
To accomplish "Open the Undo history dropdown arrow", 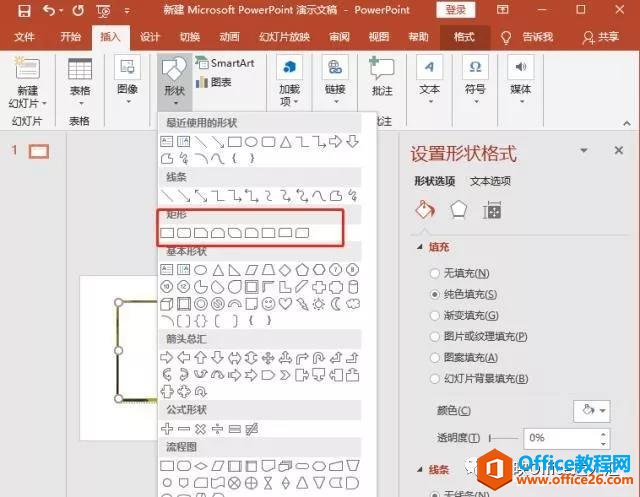I will (61, 11).
